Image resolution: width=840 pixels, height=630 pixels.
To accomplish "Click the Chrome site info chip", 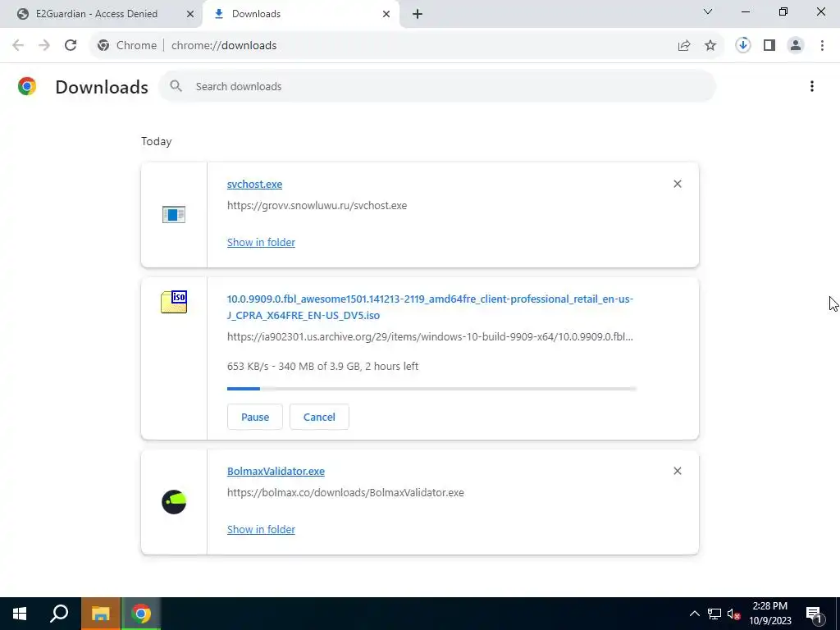I will pyautogui.click(x=127, y=45).
